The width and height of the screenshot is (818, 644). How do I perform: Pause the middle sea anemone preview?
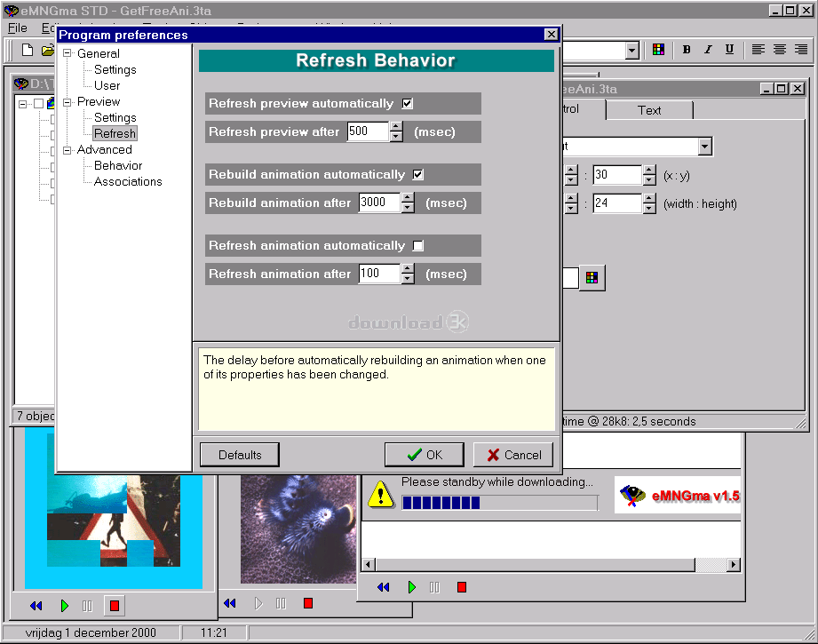click(x=281, y=604)
